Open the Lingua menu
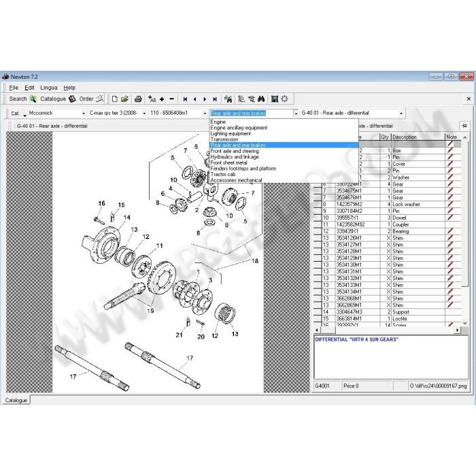 [48, 88]
